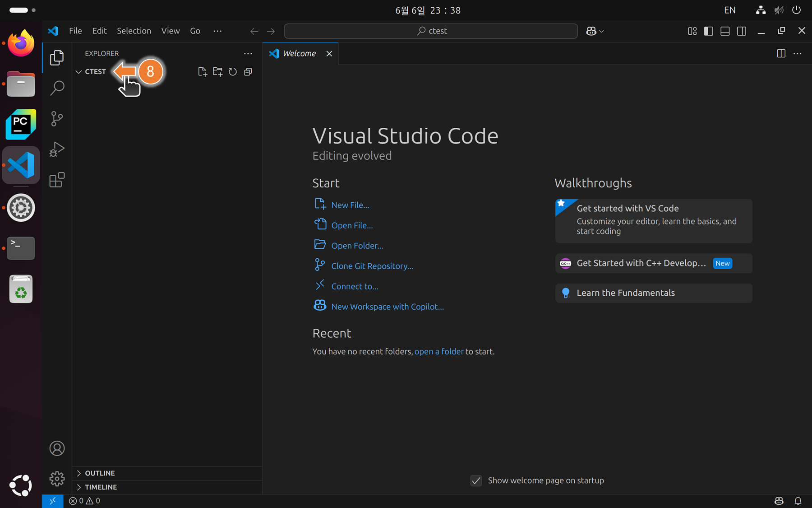
Task: Open the clock and calendar in top bar
Action: (428, 10)
